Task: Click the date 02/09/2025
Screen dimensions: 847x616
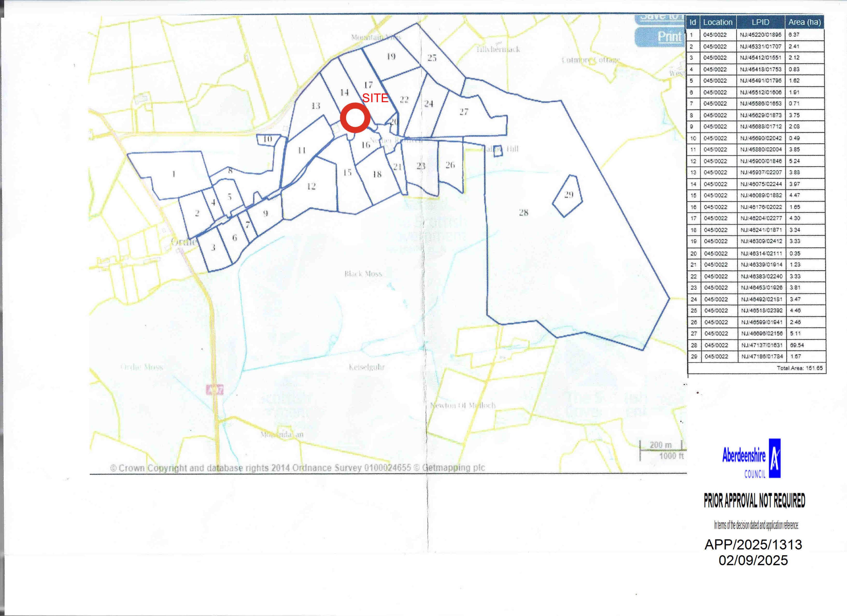Action: point(753,560)
